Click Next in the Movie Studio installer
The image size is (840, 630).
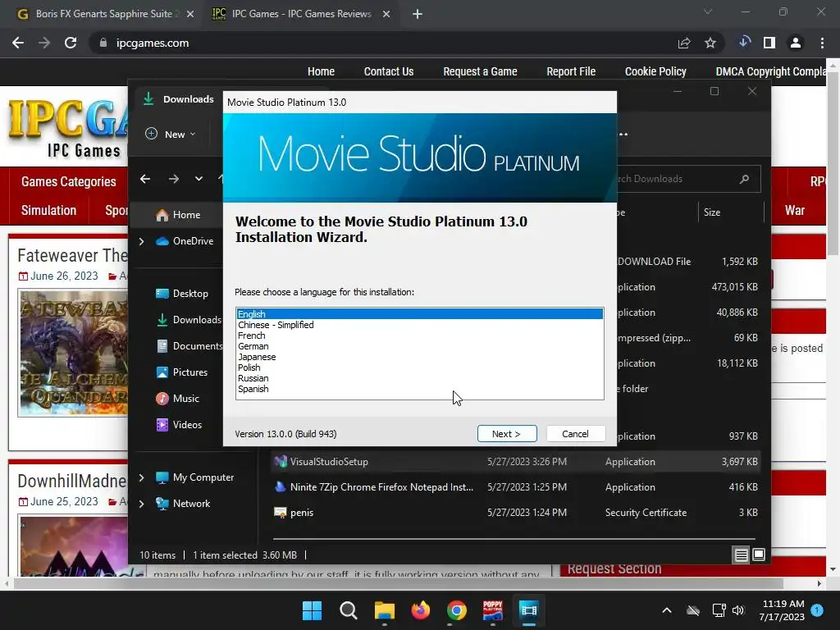pos(507,434)
